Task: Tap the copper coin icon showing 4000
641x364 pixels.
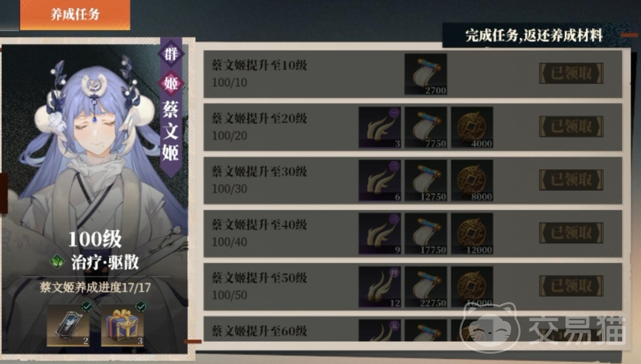Action: tap(472, 127)
